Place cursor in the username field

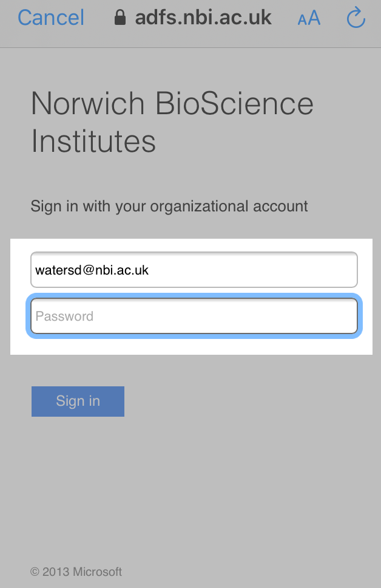pyautogui.click(x=194, y=270)
